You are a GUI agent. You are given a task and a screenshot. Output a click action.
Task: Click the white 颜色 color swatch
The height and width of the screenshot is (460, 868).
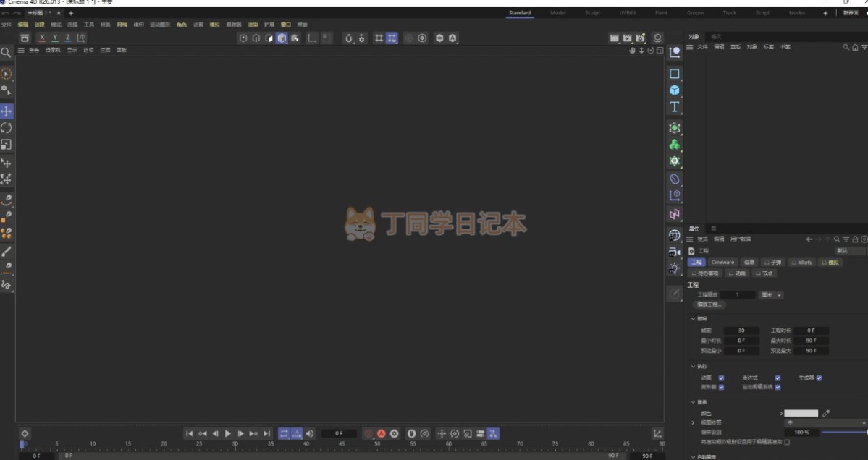tap(801, 413)
